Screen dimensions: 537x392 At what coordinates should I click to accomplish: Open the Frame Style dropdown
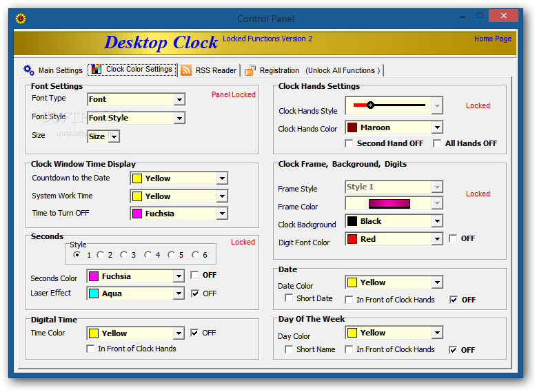click(437, 187)
